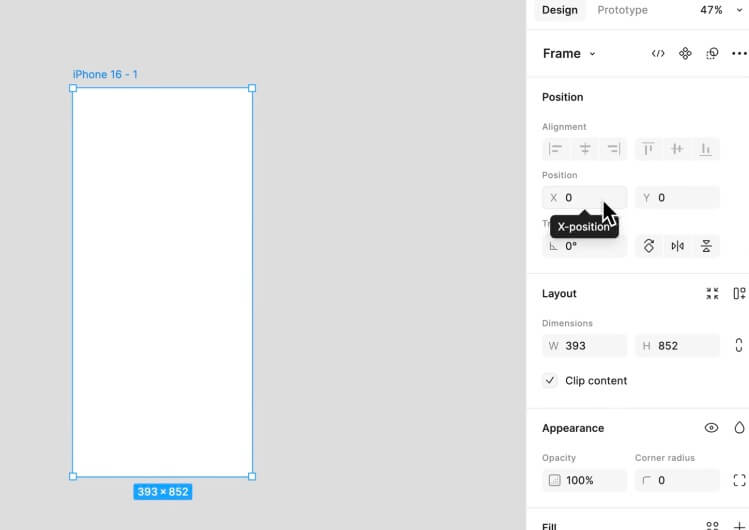Switch to the Prototype tab

622,10
